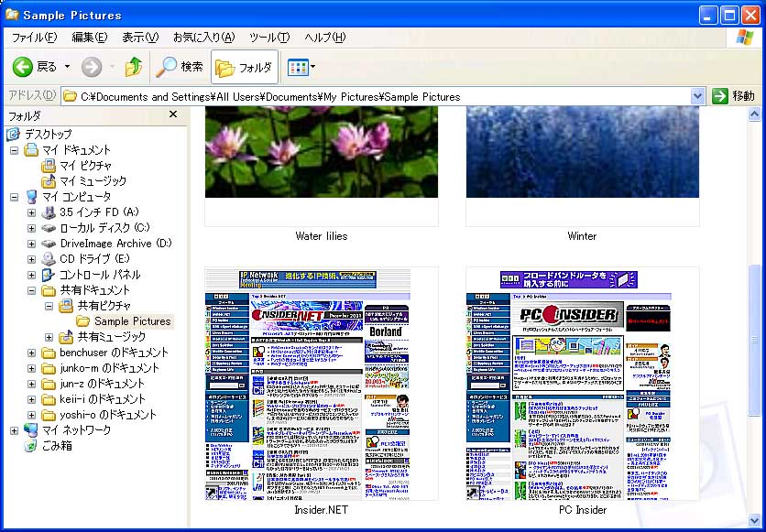766x532 pixels.
Task: Select the 3.5 インチ FD (A:) drive icon
Action: (x=49, y=212)
